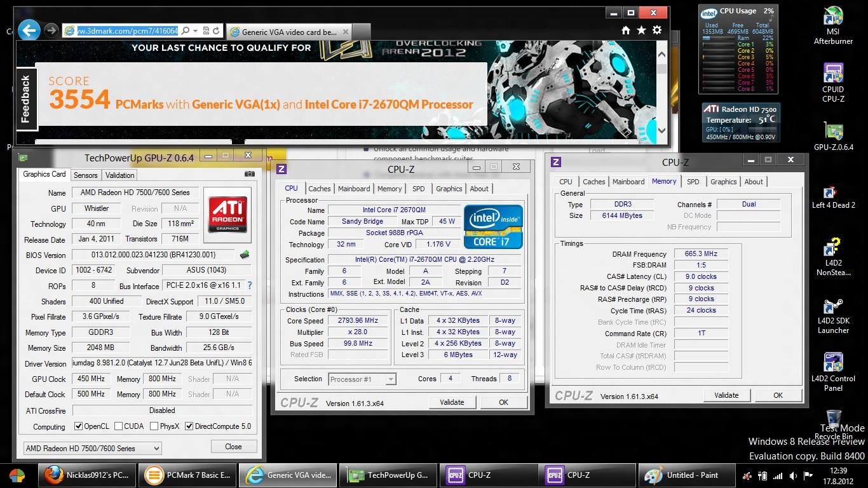Close the Generic VGA video card tab
Viewport: 868px width, 488px height.
tap(346, 31)
